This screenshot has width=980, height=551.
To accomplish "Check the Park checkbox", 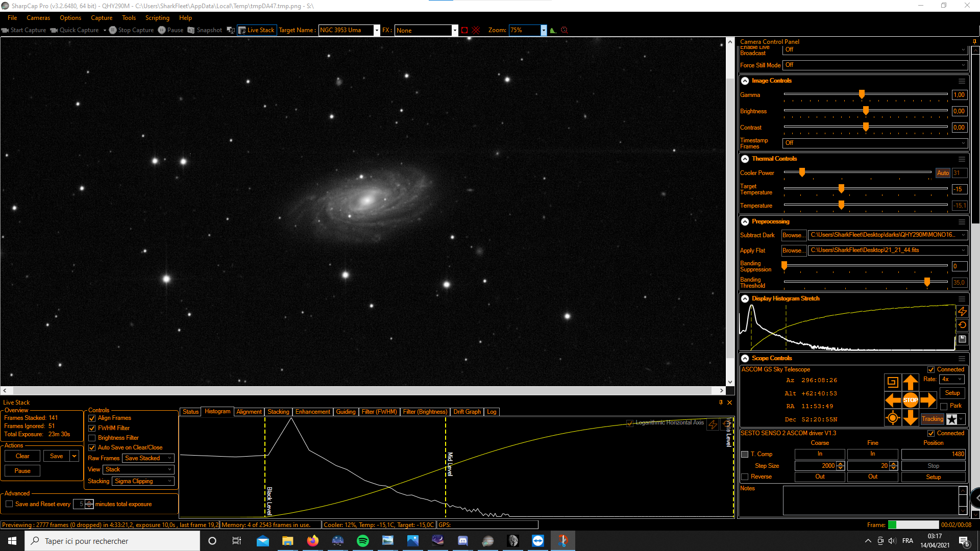I will (944, 406).
